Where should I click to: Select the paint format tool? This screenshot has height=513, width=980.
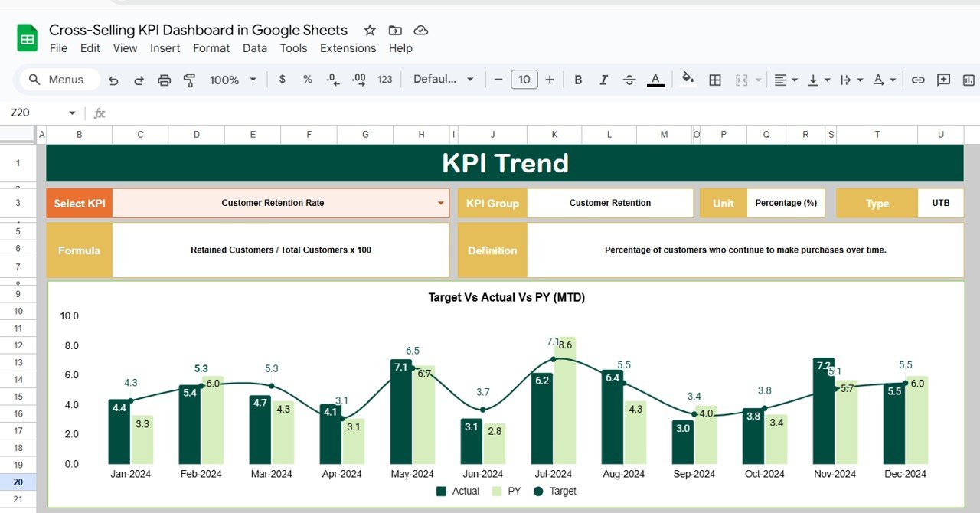188,79
